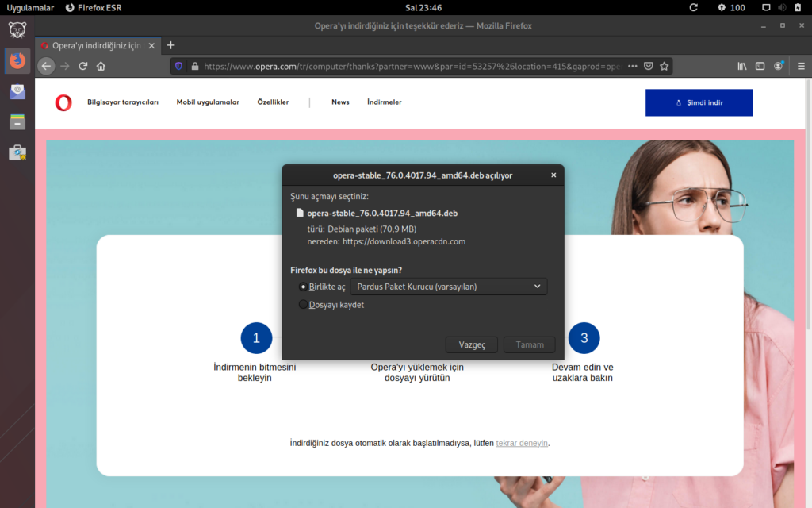This screenshot has width=812, height=508.
Task: Select the 'Opera'yı indirdiğiniz için' tab
Action: pos(98,45)
